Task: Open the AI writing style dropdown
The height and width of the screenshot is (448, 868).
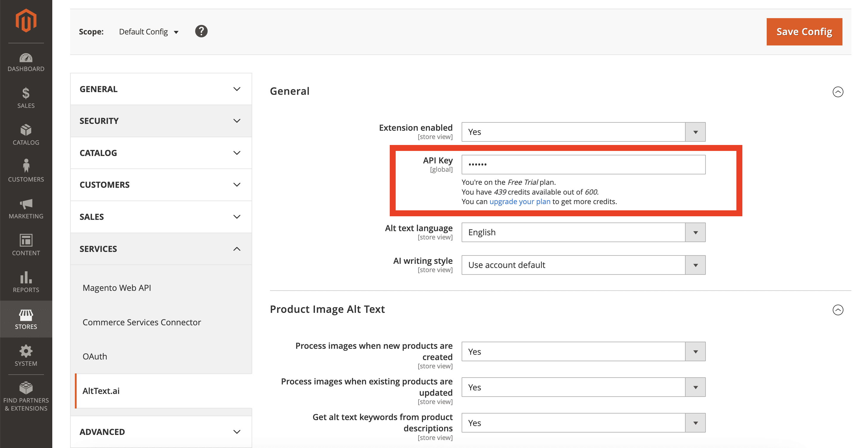Action: point(583,265)
